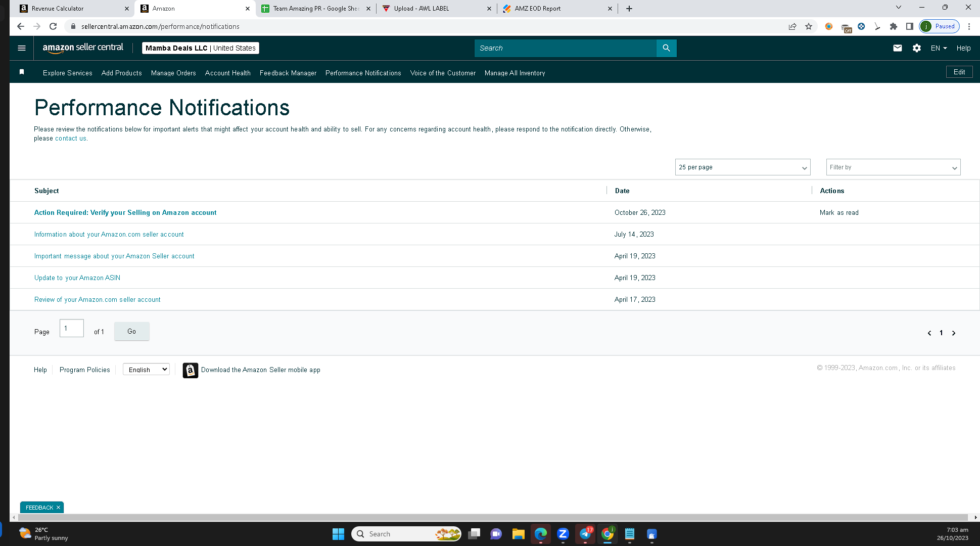
Task: Open the browser extensions puzzle icon
Action: pyautogui.click(x=894, y=26)
